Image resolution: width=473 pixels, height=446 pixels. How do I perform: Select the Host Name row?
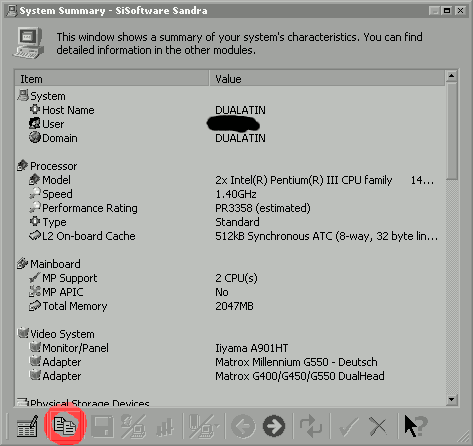pyautogui.click(x=230, y=110)
